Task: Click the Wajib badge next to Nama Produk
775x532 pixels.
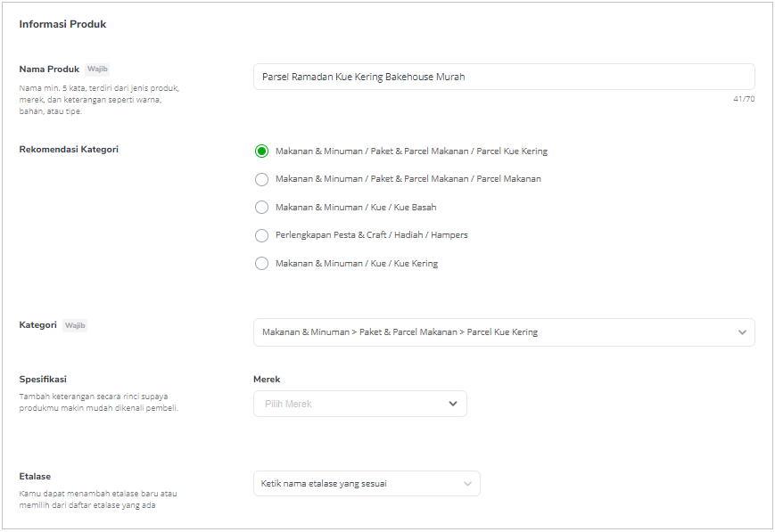Action: click(97, 69)
